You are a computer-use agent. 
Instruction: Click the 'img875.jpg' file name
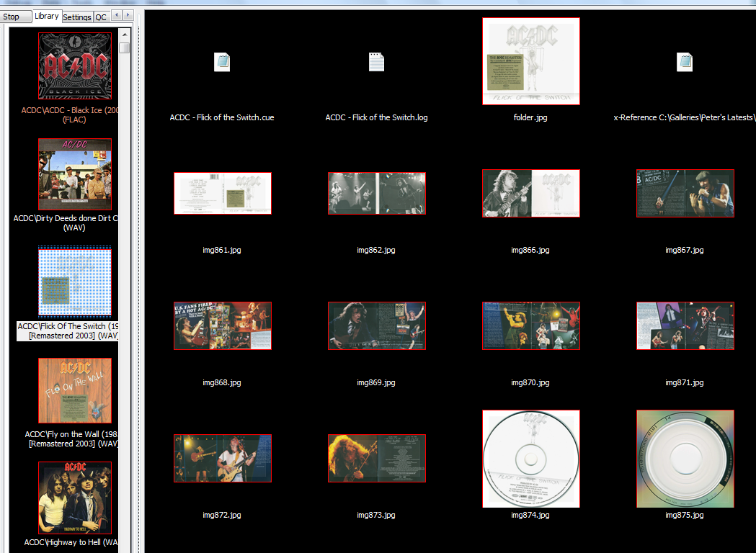pyautogui.click(x=685, y=515)
